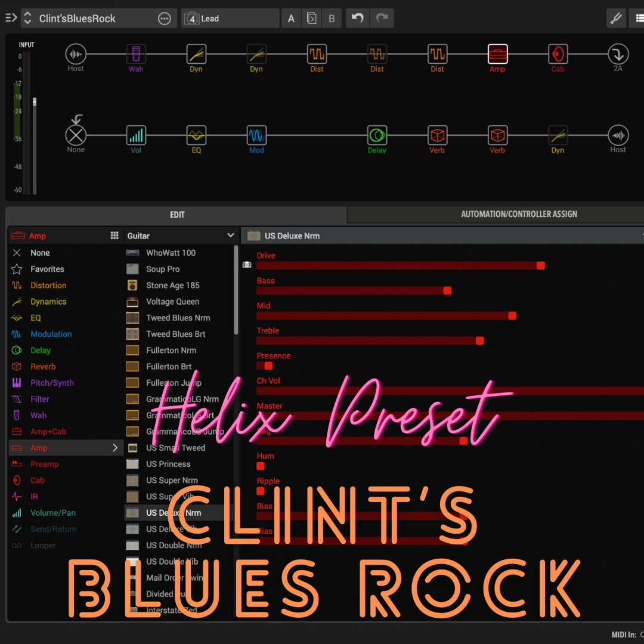Screen dimensions: 644x644
Task: Click the Mod block in the lower path
Action: pyautogui.click(x=256, y=135)
